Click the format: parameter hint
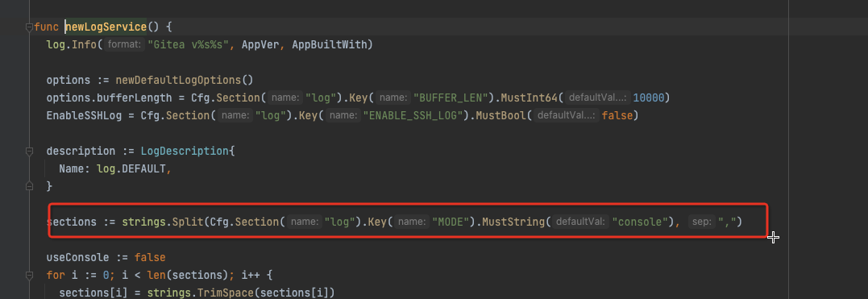The width and height of the screenshot is (868, 299). tap(124, 44)
